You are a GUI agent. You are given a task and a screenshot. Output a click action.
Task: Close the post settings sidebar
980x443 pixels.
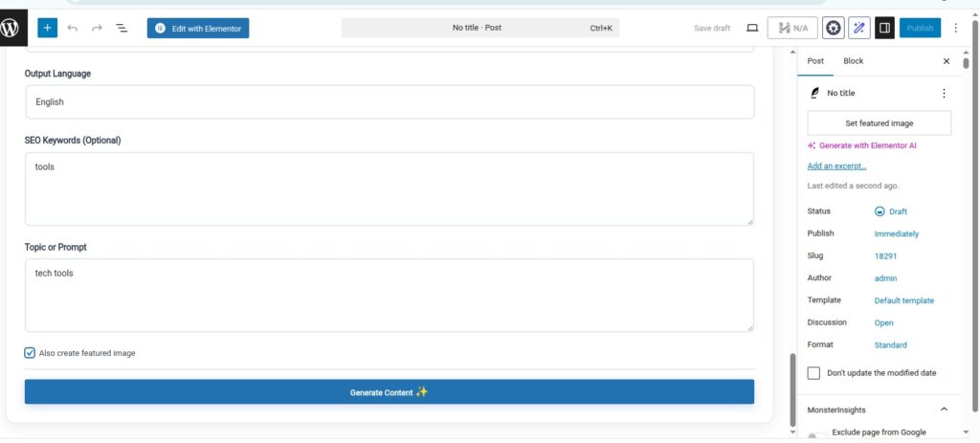click(947, 61)
